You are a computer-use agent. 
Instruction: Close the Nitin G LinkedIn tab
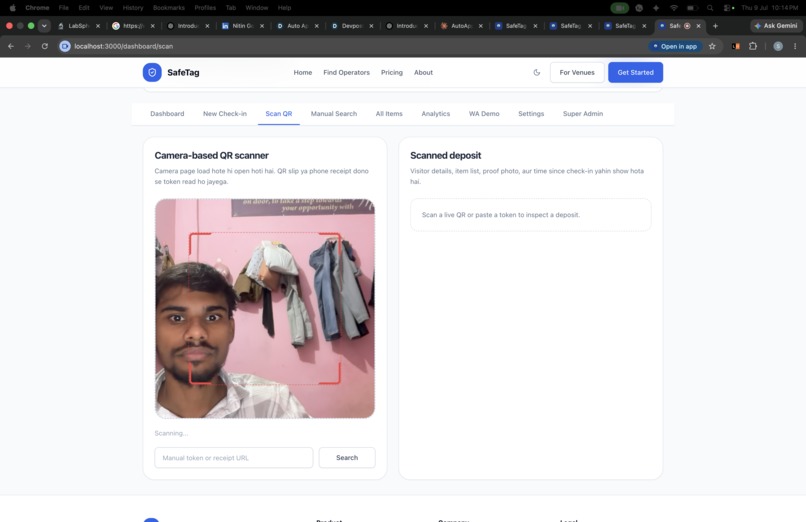click(x=262, y=26)
